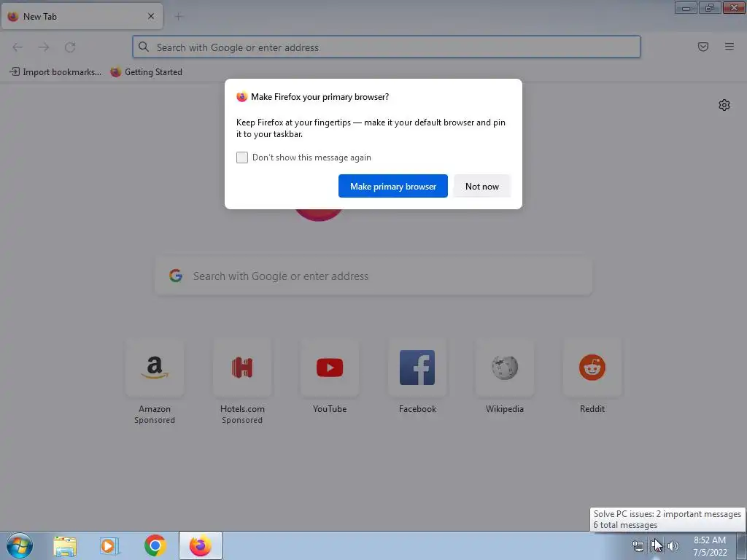This screenshot has height=560, width=747.
Task: Open the YouTube shortcut tile
Action: [330, 367]
